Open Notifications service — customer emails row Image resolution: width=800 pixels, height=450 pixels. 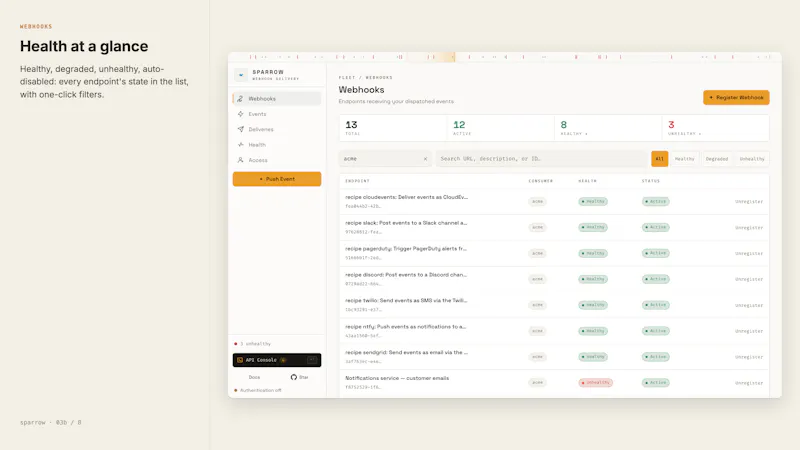point(554,383)
